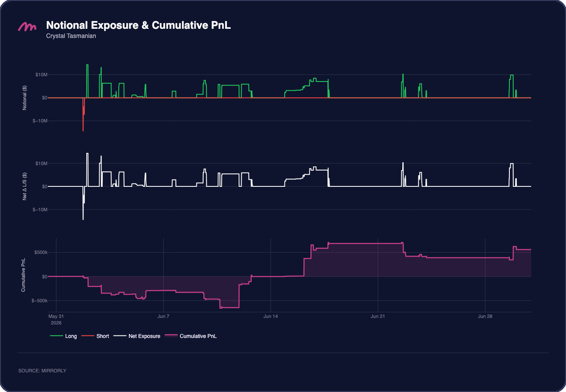Toggle the Net Exposure legend entry
Image resolution: width=566 pixels, height=392 pixels.
click(x=137, y=336)
